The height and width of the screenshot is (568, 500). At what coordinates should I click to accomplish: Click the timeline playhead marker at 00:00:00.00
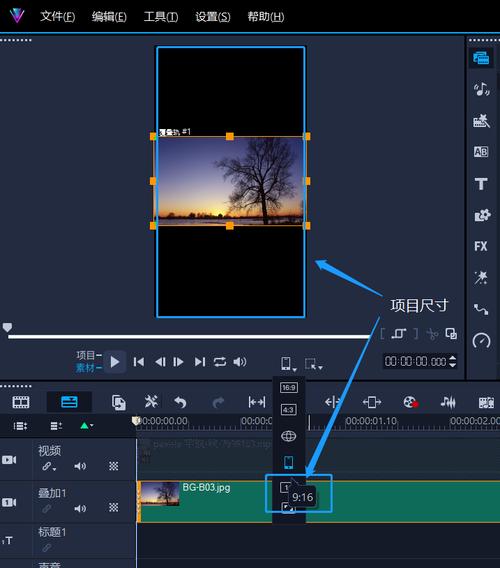[x=136, y=421]
